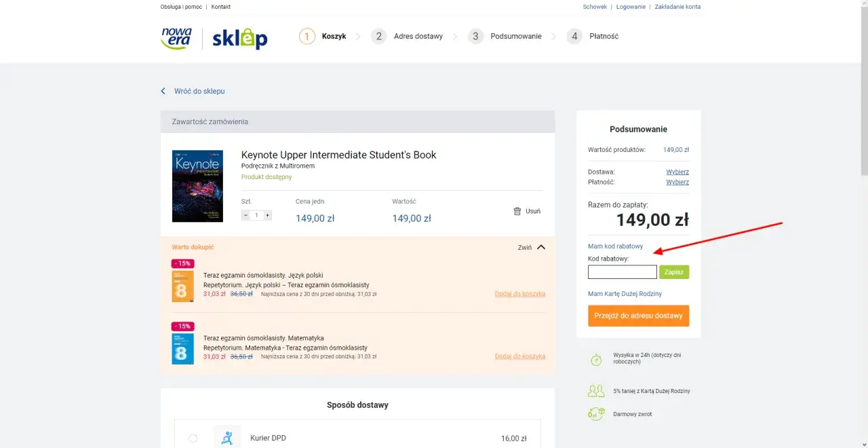Open Keynote Upper Intermediate Student's Book title
This screenshot has width=868, height=448.
point(339,155)
